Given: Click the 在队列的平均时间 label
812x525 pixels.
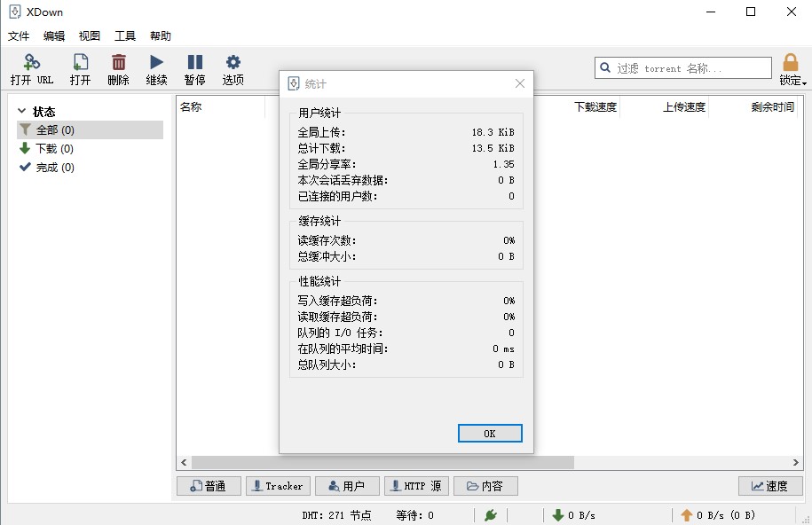Looking at the screenshot, I should pos(343,349).
